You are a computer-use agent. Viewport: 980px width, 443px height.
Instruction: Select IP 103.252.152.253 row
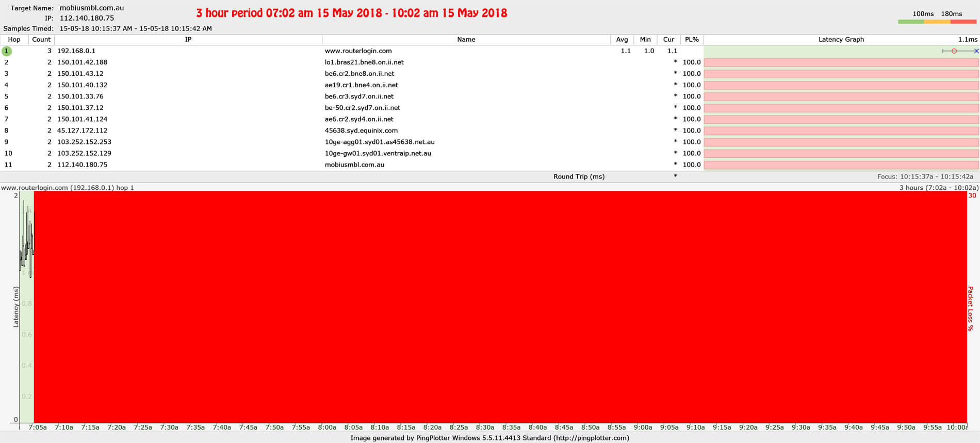click(x=84, y=142)
